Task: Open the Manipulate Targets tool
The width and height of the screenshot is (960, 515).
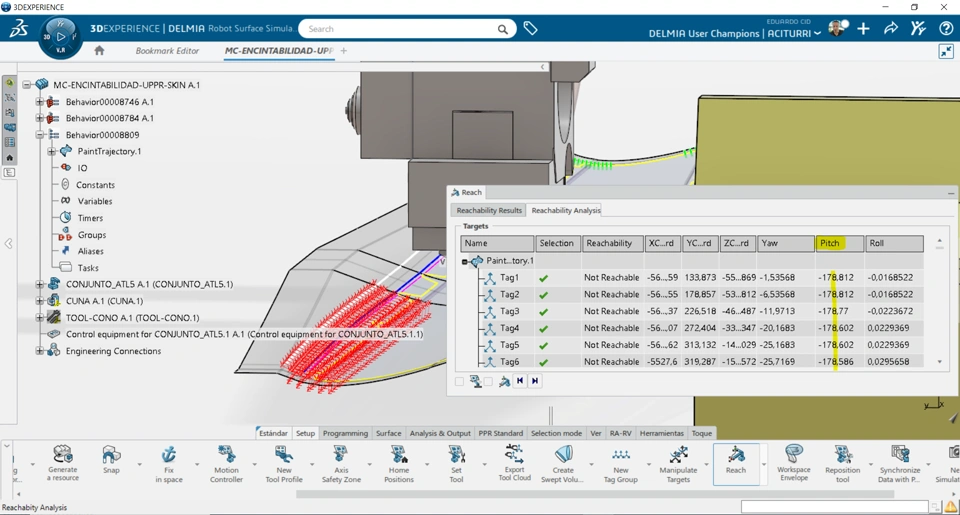Action: coord(678,463)
